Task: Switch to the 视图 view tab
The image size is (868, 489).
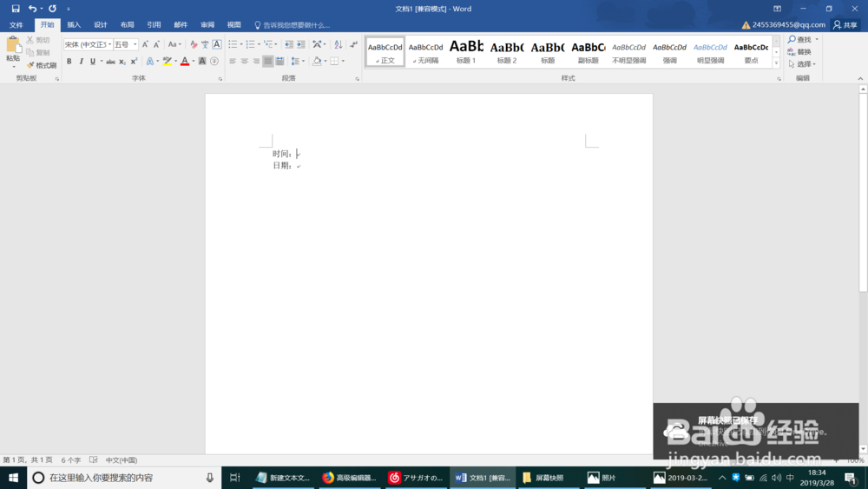Action: pos(233,25)
